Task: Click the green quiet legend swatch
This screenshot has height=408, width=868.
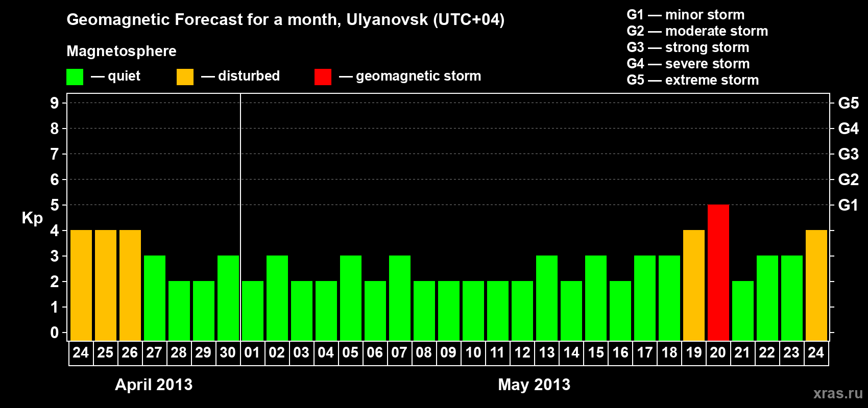Action: [x=75, y=77]
